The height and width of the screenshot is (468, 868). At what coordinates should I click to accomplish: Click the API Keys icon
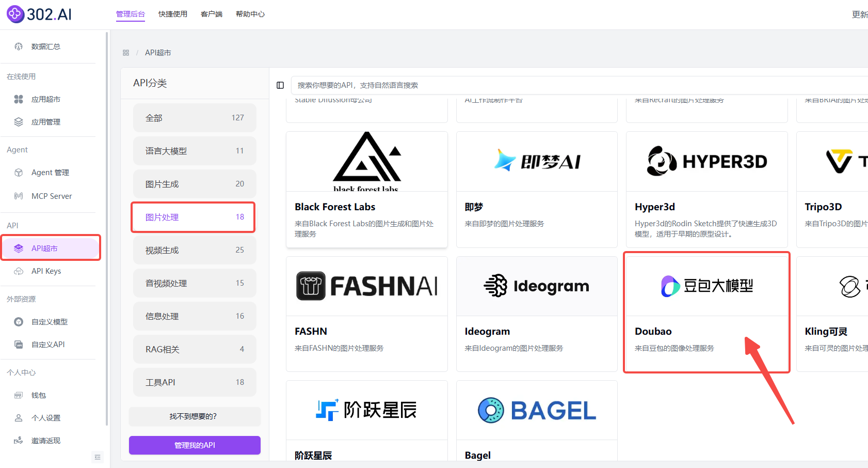tap(19, 271)
